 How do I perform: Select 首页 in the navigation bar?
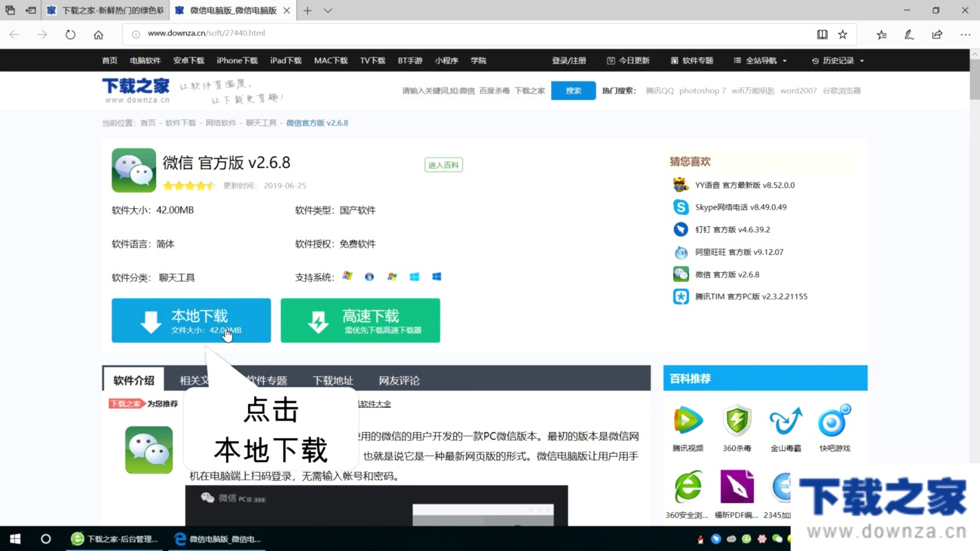click(110, 61)
